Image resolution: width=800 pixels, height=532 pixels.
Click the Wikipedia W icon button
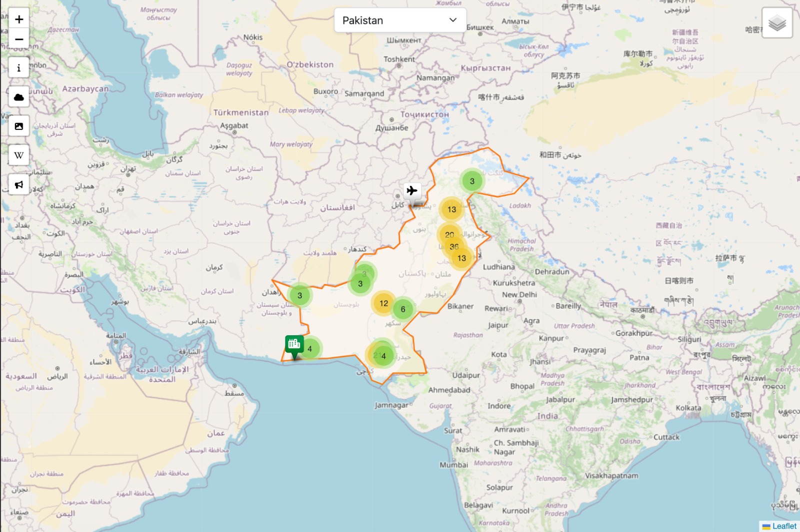(19, 155)
